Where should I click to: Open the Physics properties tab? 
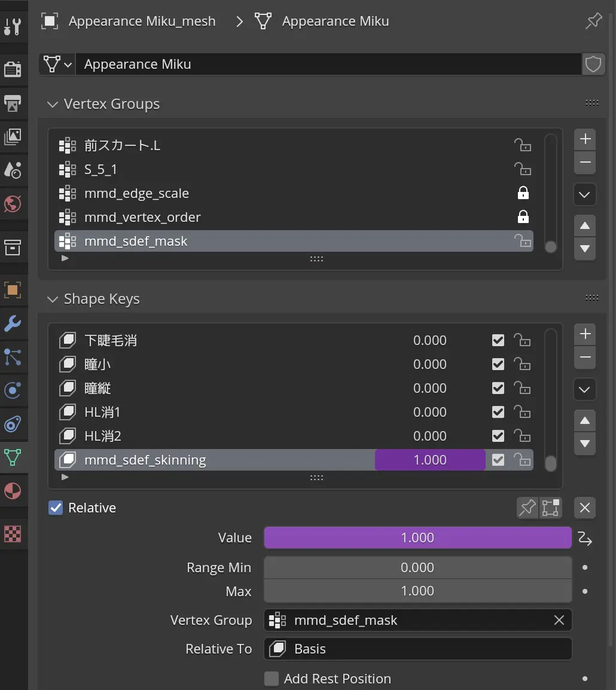pyautogui.click(x=13, y=390)
